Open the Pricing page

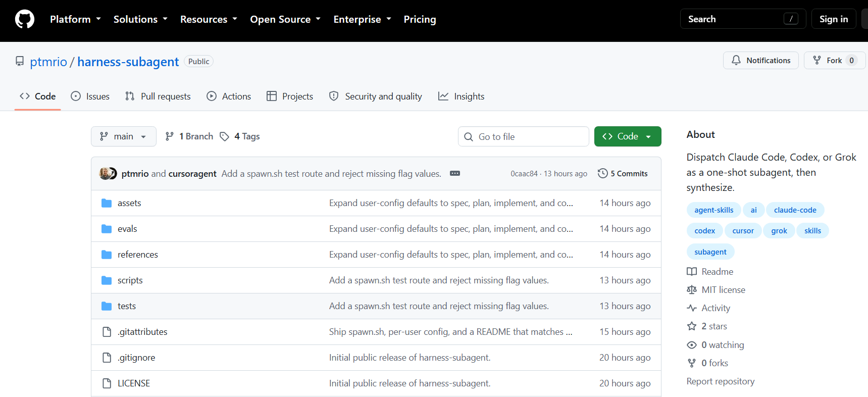420,19
